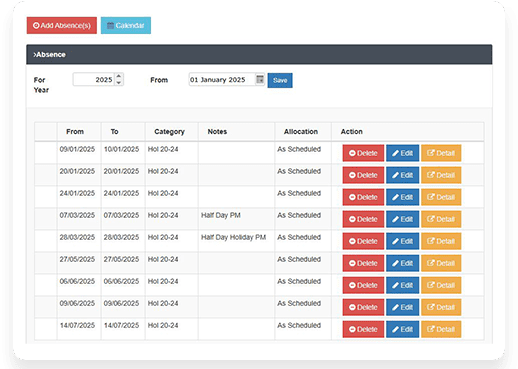This screenshot has width=518, height=369.
Task: Delete the 07/03/2025 Half Day PM absence
Action: click(363, 219)
